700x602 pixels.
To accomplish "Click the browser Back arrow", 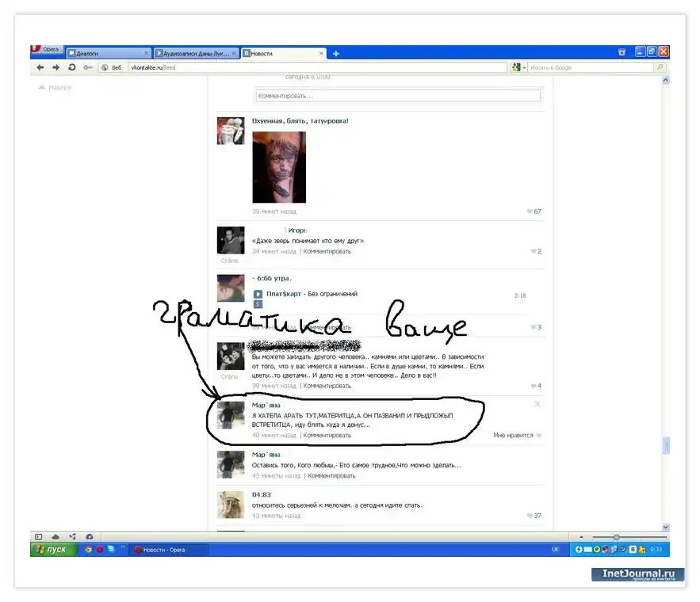I will click(40, 68).
